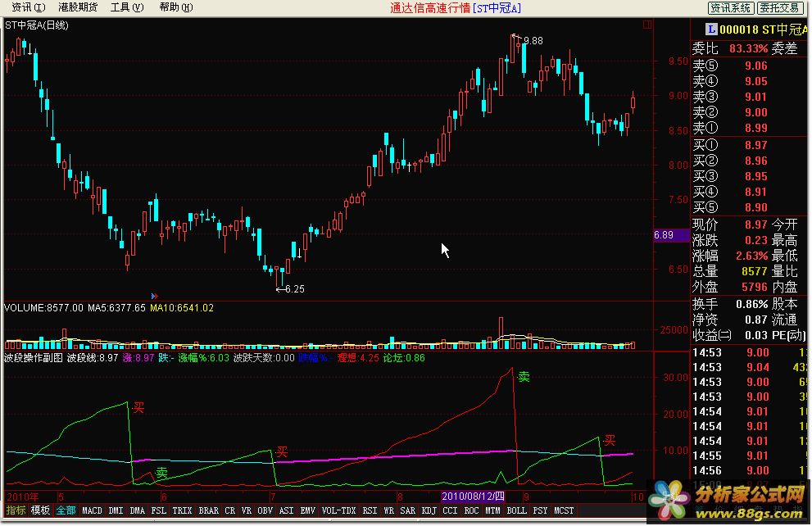Switch to the ASI indicator
This screenshot has width=812, height=526.
click(287, 510)
